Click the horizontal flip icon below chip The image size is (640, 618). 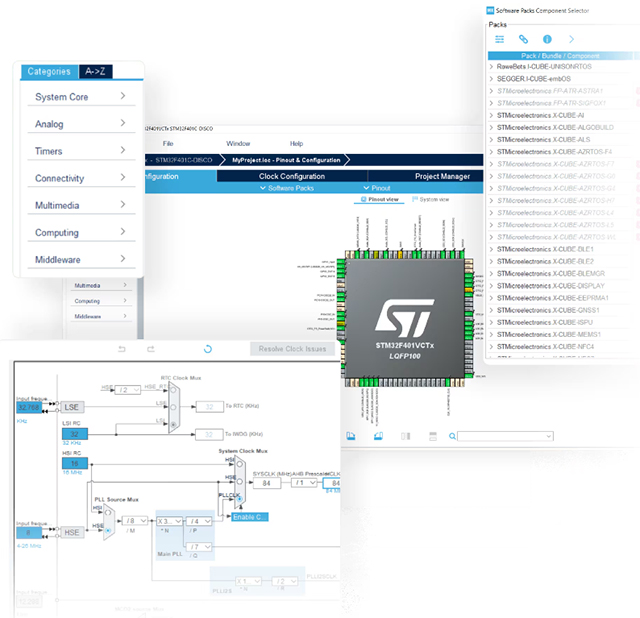[405, 436]
